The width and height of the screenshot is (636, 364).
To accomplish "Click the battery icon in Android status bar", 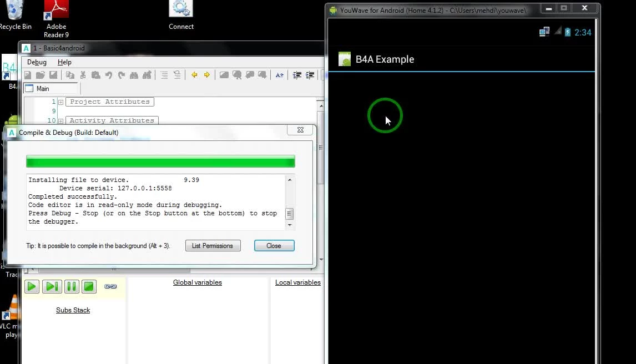I will [x=567, y=32].
